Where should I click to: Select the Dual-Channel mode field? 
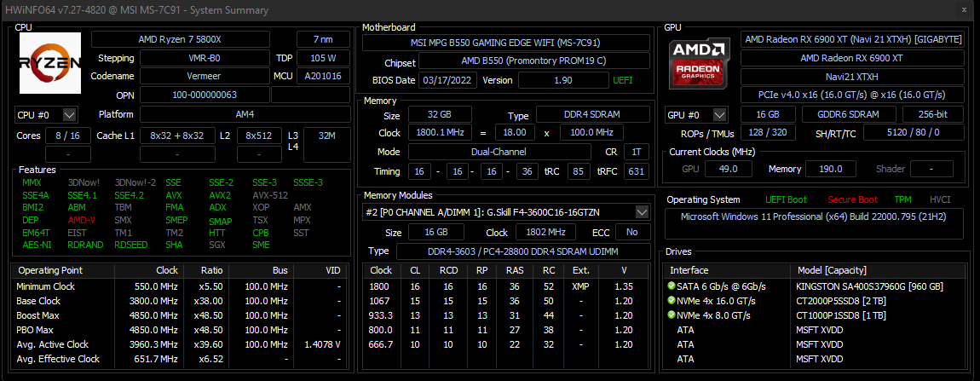pyautogui.click(x=499, y=152)
